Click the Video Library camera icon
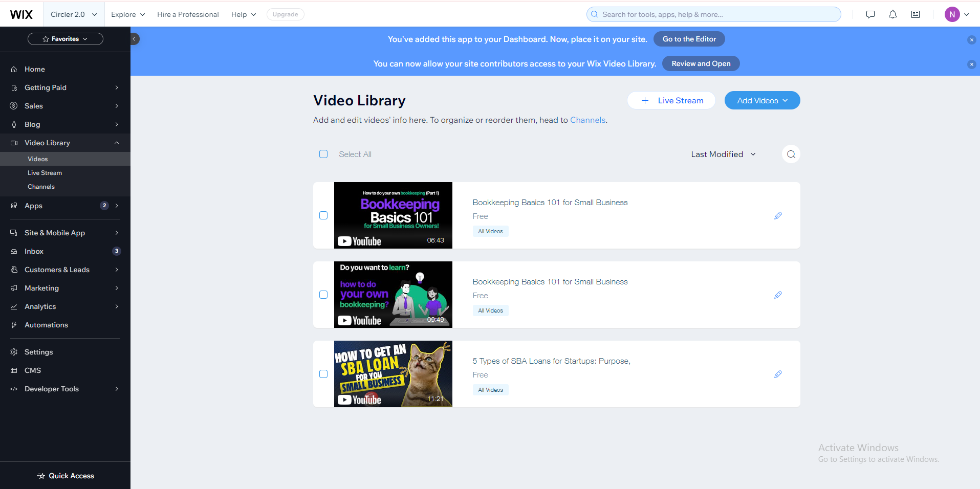The width and height of the screenshot is (980, 489). 14,143
